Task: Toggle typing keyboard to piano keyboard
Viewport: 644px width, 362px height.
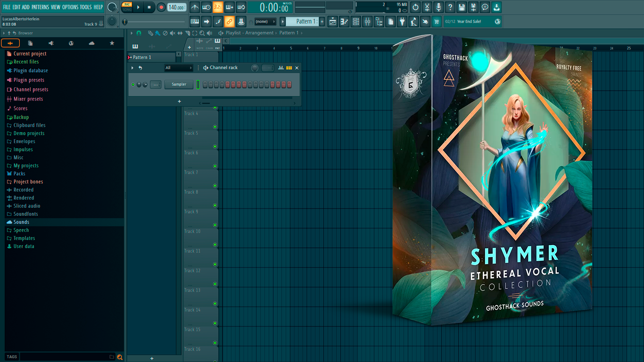Action: coord(195,21)
